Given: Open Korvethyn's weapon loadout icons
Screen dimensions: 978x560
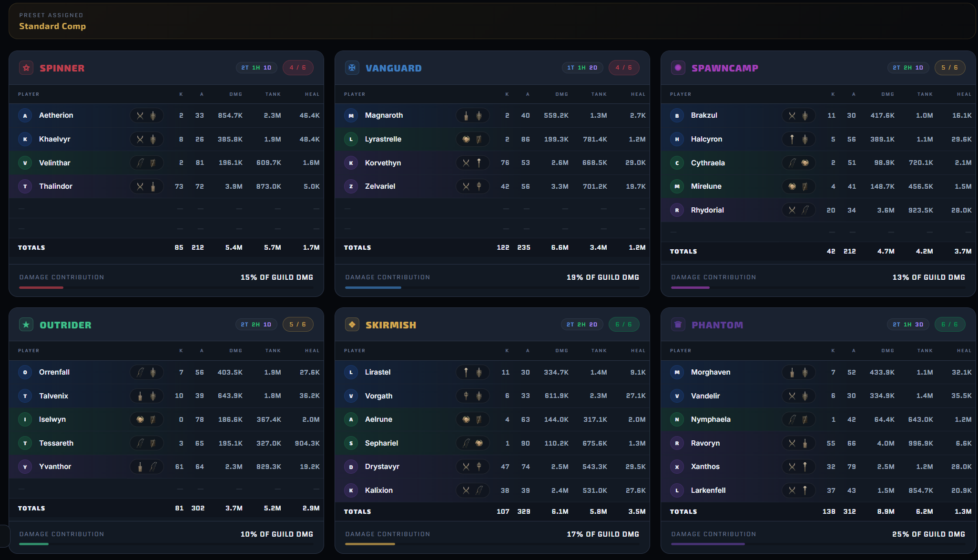Looking at the screenshot, I should coord(473,163).
